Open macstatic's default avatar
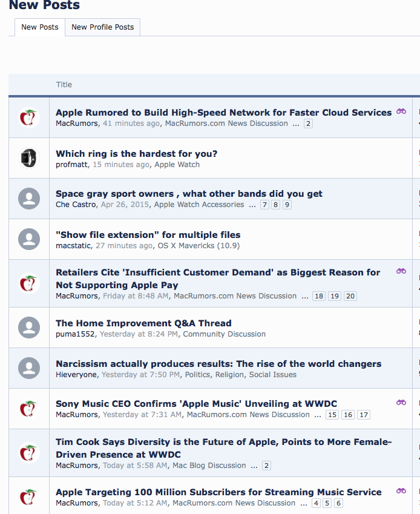The height and width of the screenshot is (514, 420). pos(29,239)
